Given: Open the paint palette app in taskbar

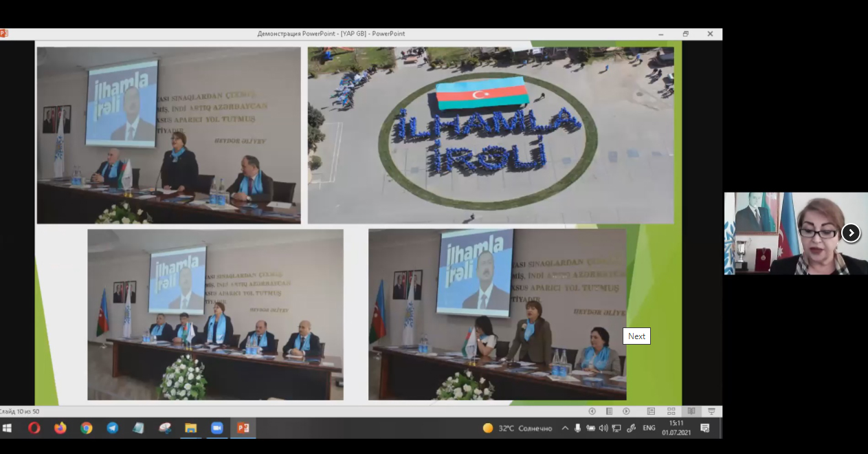Looking at the screenshot, I should pyautogui.click(x=164, y=428).
